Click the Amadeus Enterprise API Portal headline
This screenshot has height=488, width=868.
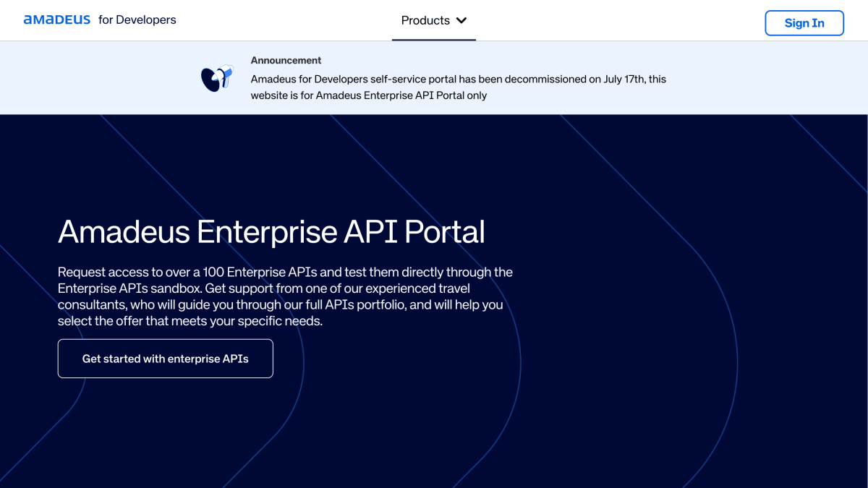click(x=271, y=231)
